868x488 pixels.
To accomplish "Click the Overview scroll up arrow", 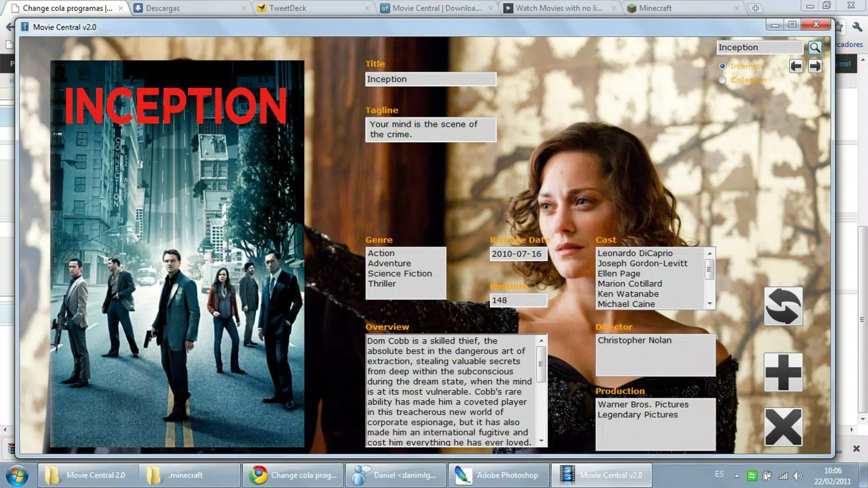I will [x=541, y=340].
